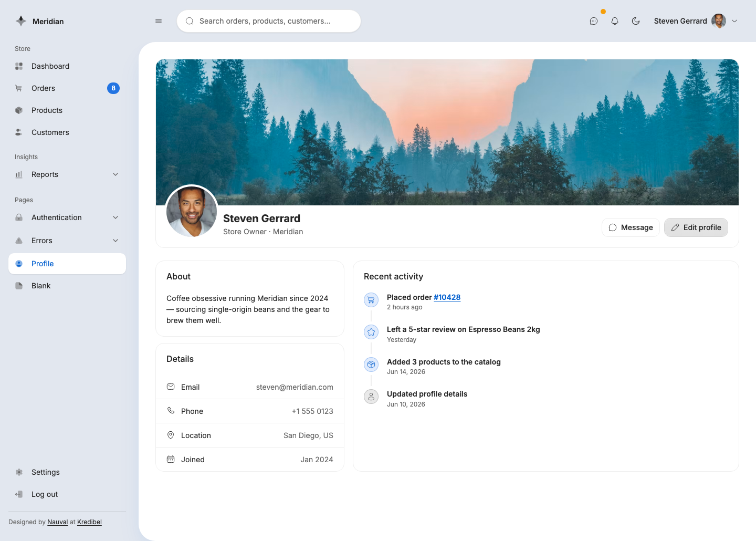Viewport: 756px width, 541px height.
Task: Click the Edit profile button
Action: [696, 227]
